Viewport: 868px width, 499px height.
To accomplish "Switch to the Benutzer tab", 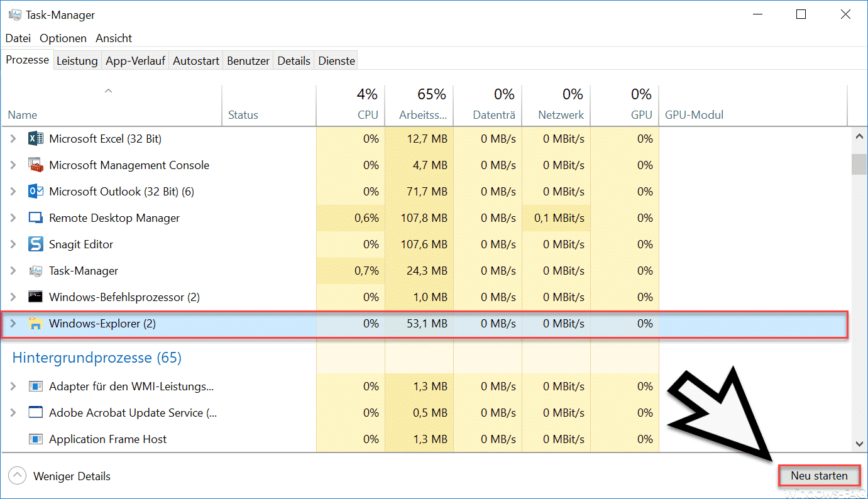I will pyautogui.click(x=248, y=61).
